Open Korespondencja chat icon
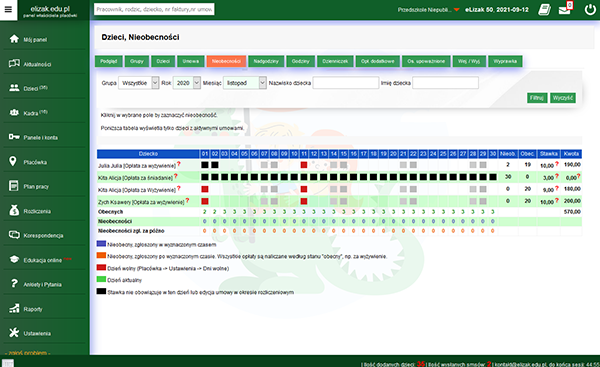 coord(14,235)
